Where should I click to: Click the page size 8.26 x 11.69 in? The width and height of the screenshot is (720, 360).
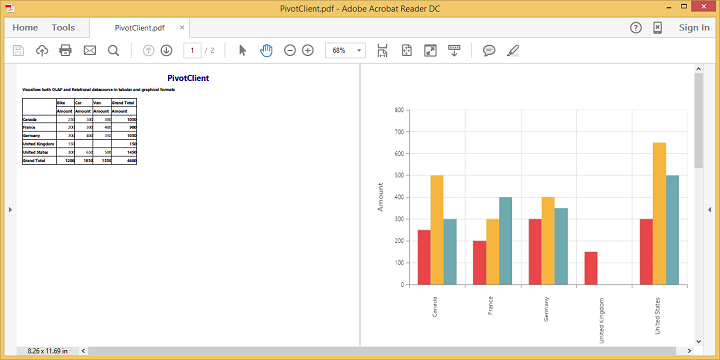(x=48, y=351)
